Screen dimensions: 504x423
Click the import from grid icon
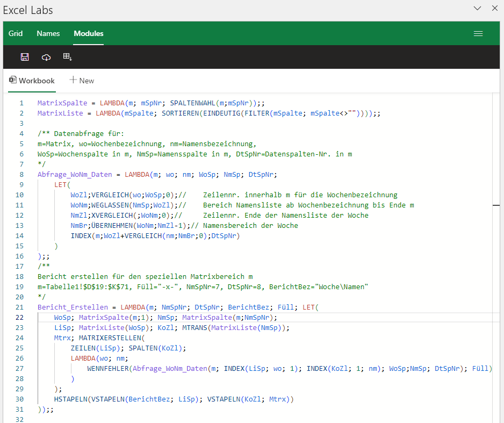(68, 57)
